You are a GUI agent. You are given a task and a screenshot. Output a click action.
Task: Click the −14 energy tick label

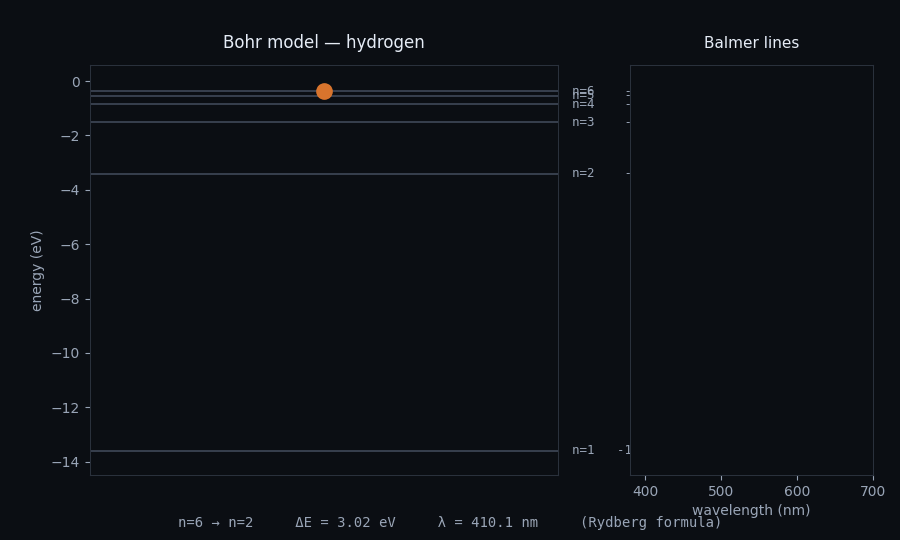[66, 462]
